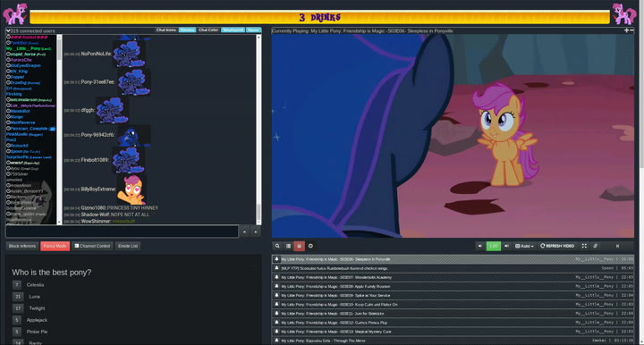Screen dimensions: 644x345
Task: Vote for Luna in the poll
Action: 18,296
